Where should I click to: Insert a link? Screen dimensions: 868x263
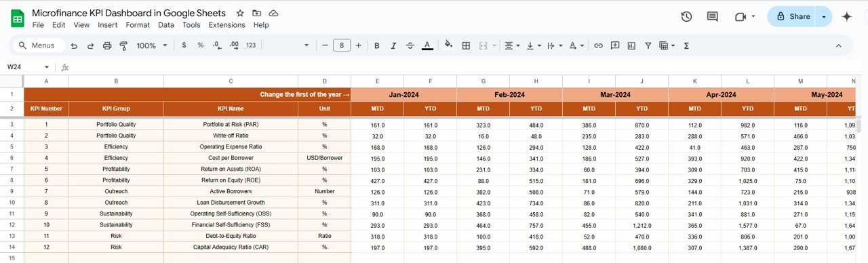click(x=598, y=45)
